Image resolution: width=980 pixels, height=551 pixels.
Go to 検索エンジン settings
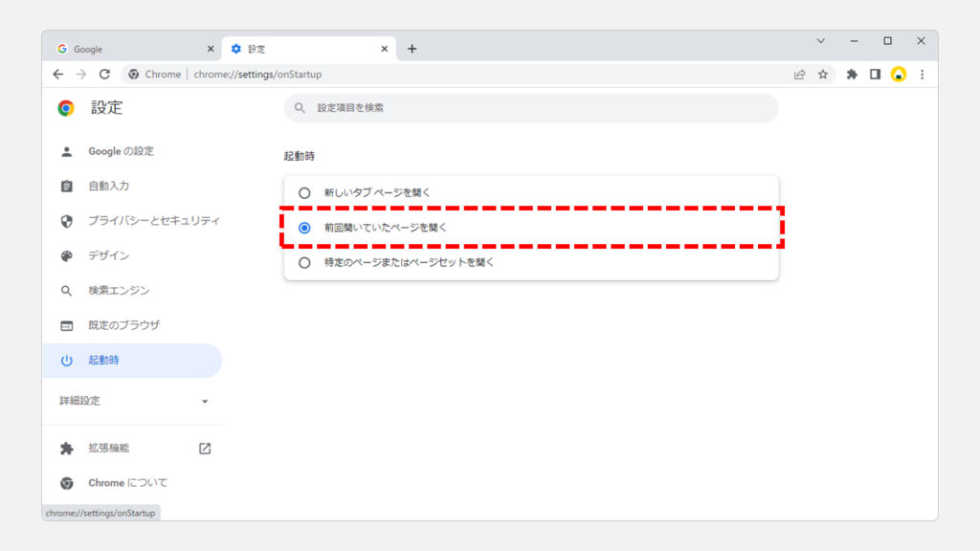[x=119, y=291]
